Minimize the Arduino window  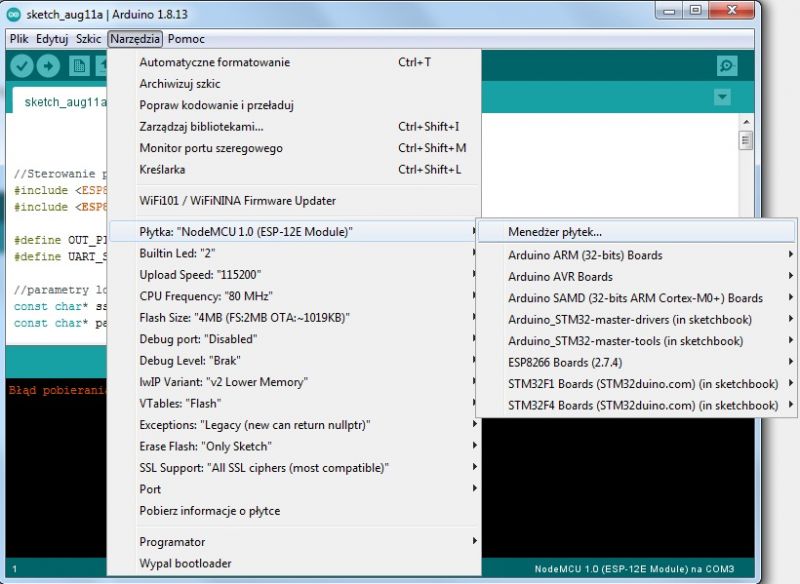(x=669, y=10)
